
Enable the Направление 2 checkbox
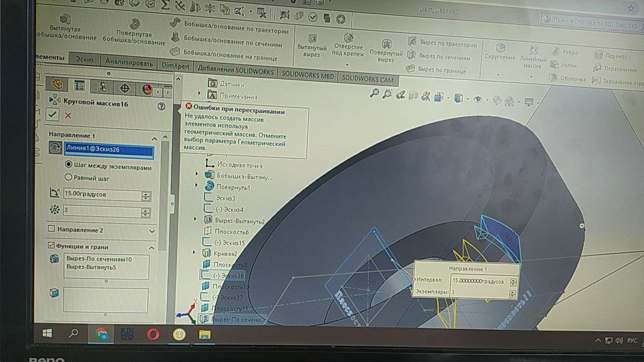pyautogui.click(x=51, y=229)
